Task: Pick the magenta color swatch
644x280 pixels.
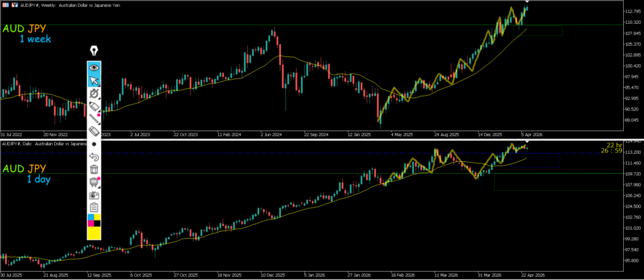Action: (x=91, y=223)
